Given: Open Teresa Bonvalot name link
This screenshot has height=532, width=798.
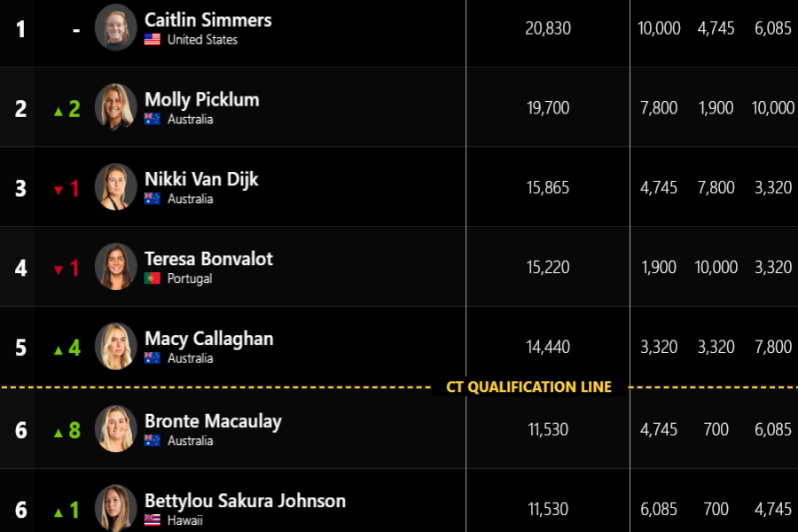Looking at the screenshot, I should [x=208, y=259].
